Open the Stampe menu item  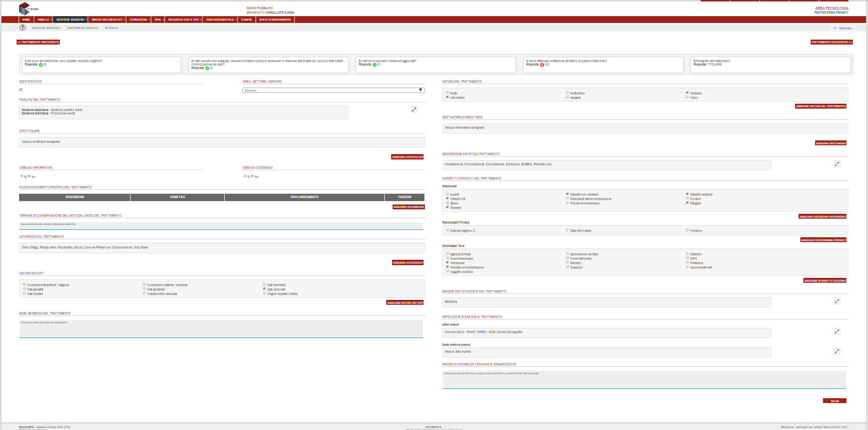point(247,20)
